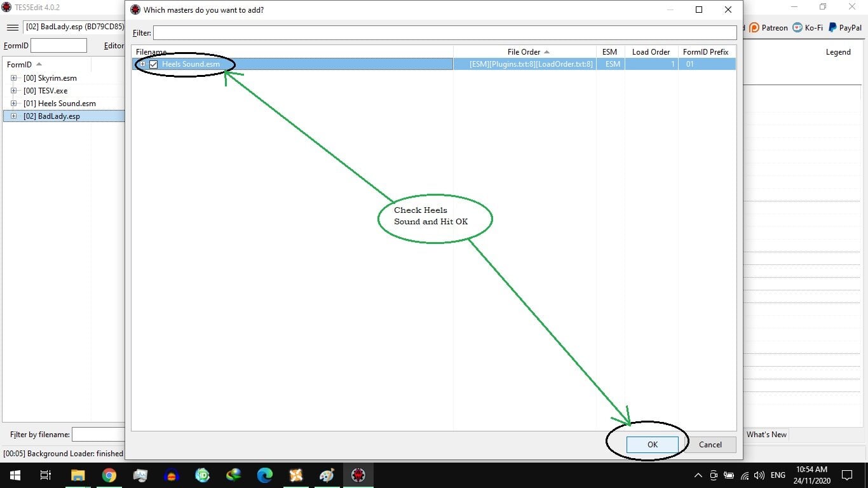Click the Meet Now tray icon

pos(714,475)
